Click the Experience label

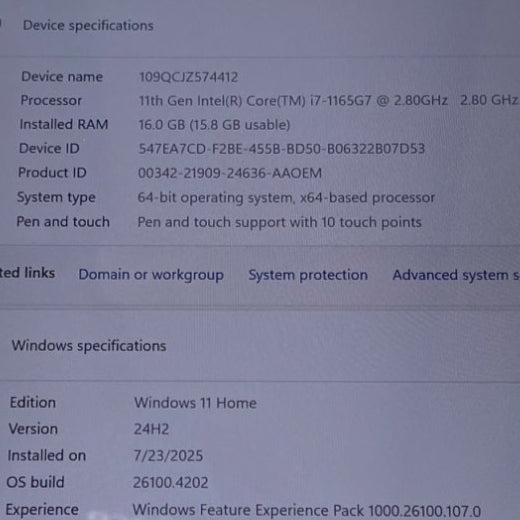coord(42,510)
